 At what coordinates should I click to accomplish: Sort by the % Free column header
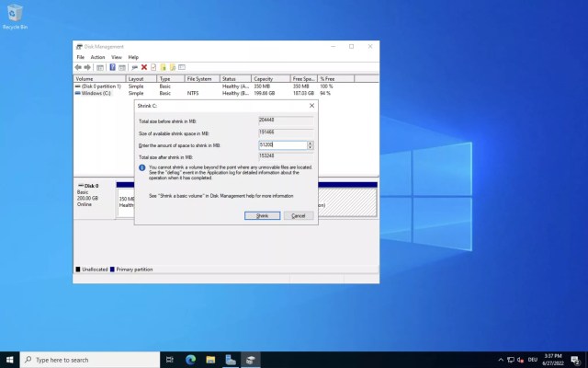tap(335, 79)
